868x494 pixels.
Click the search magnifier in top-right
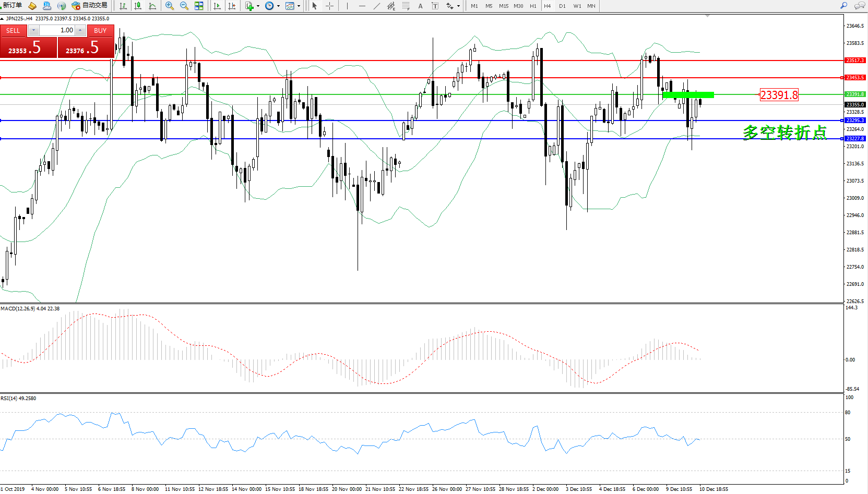click(843, 6)
